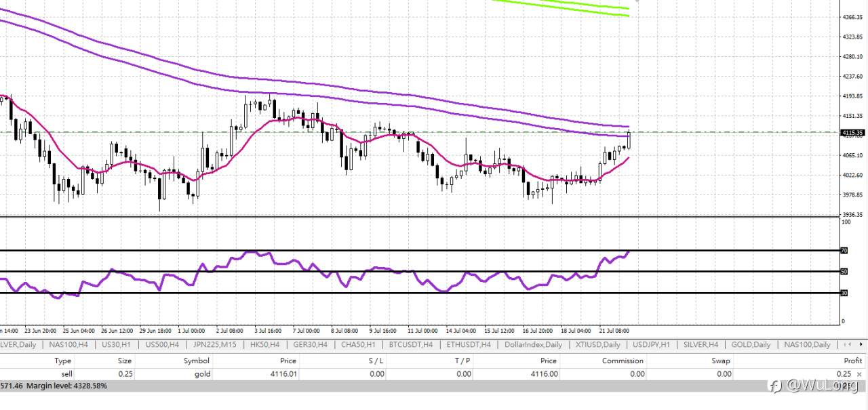Click the highlighted 4115.35 current price label
Screen dimensions: 868x410
(x=852, y=133)
